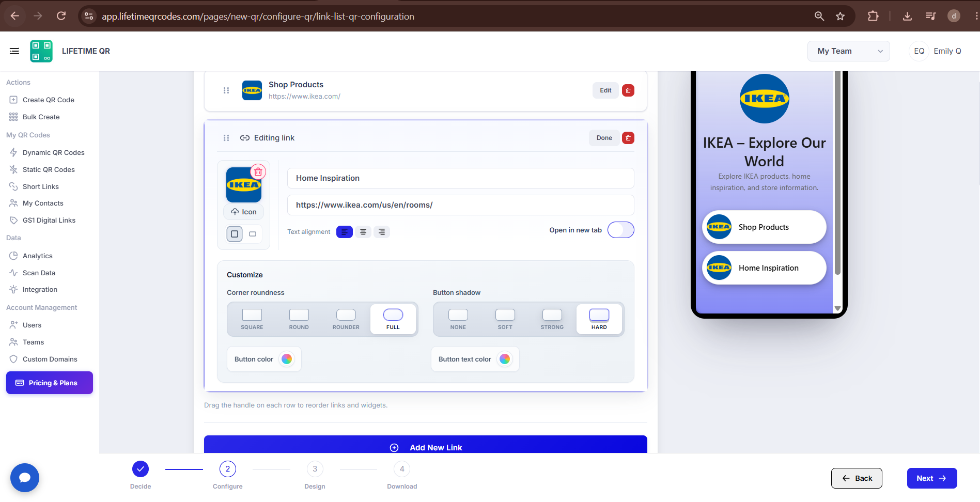
Task: Proceed with the Next button
Action: [932, 478]
